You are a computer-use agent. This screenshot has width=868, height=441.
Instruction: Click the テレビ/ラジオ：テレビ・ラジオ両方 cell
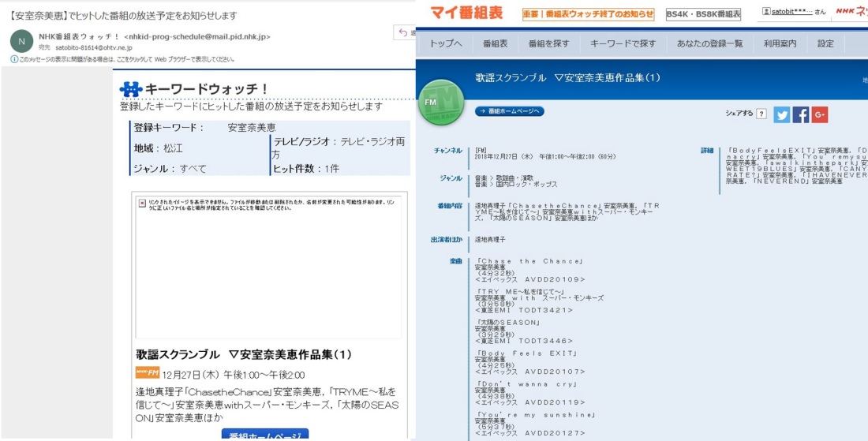point(339,148)
